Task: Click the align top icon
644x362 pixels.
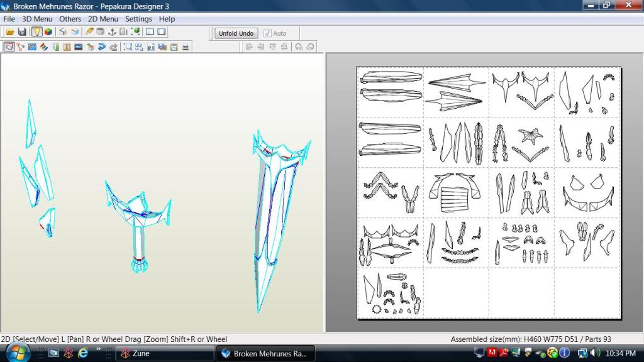Action: click(272, 47)
